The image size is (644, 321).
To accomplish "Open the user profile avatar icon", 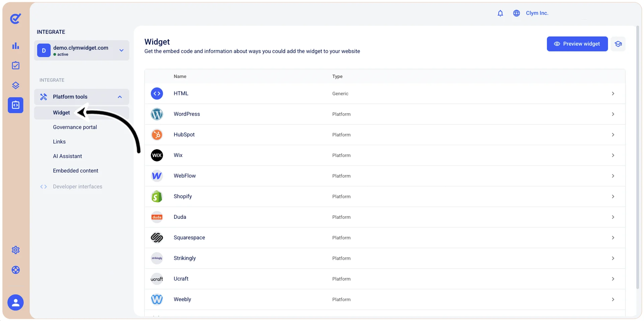I will (x=15, y=303).
